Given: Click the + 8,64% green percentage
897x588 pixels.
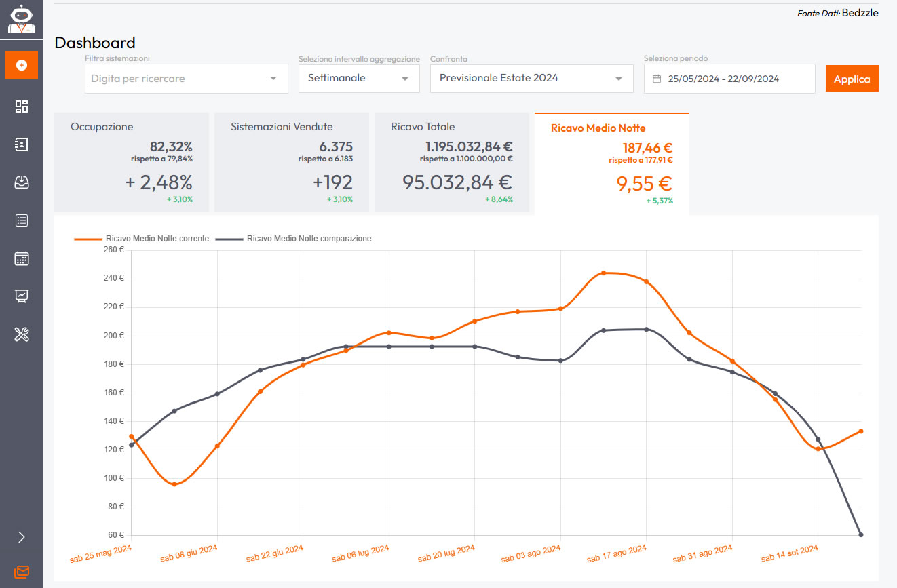Looking at the screenshot, I should point(499,199).
